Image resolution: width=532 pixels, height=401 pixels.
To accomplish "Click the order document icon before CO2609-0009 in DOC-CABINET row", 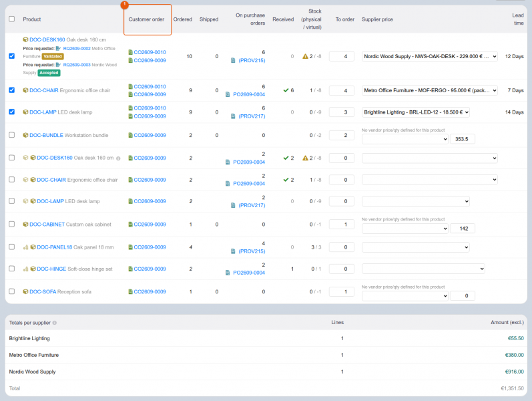I will coord(131,225).
